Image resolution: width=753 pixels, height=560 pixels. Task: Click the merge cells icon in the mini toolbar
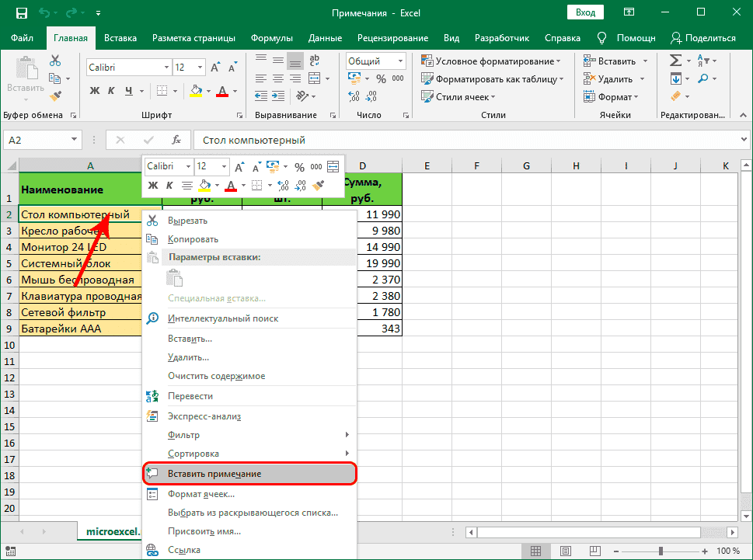(333, 166)
